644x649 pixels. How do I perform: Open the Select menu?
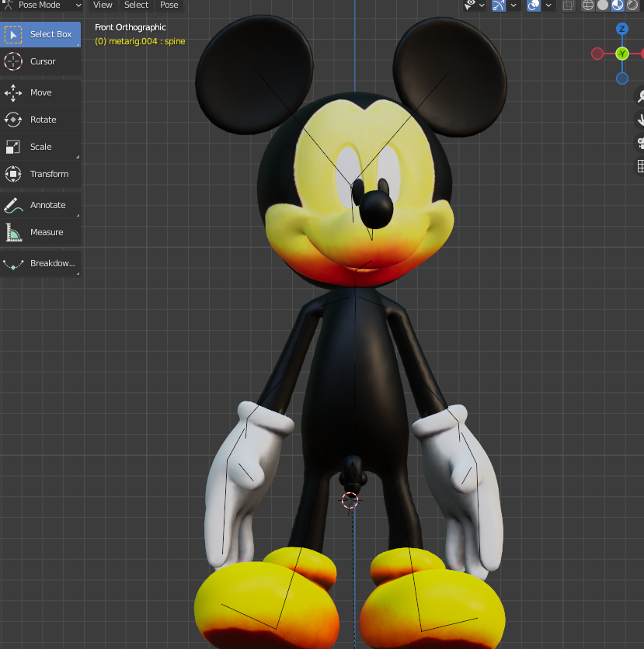coord(136,5)
